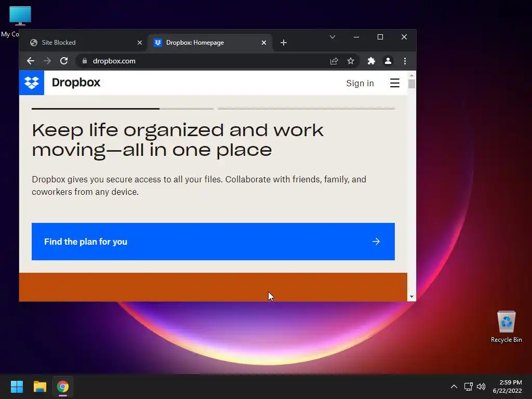Open a new tab with plus button

[x=284, y=43]
